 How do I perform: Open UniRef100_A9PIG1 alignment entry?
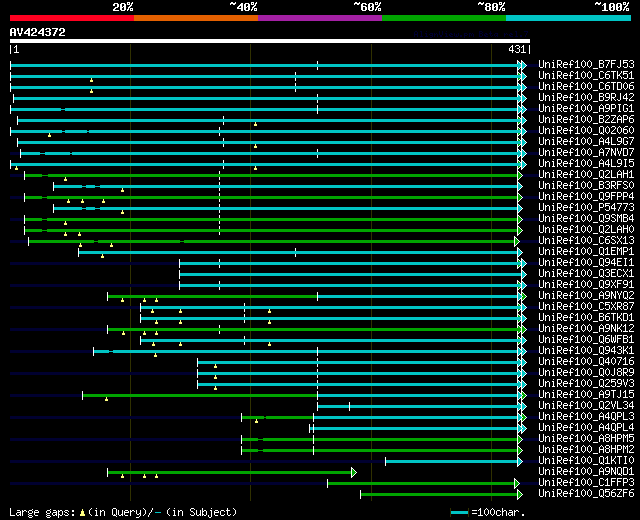tap(586, 109)
